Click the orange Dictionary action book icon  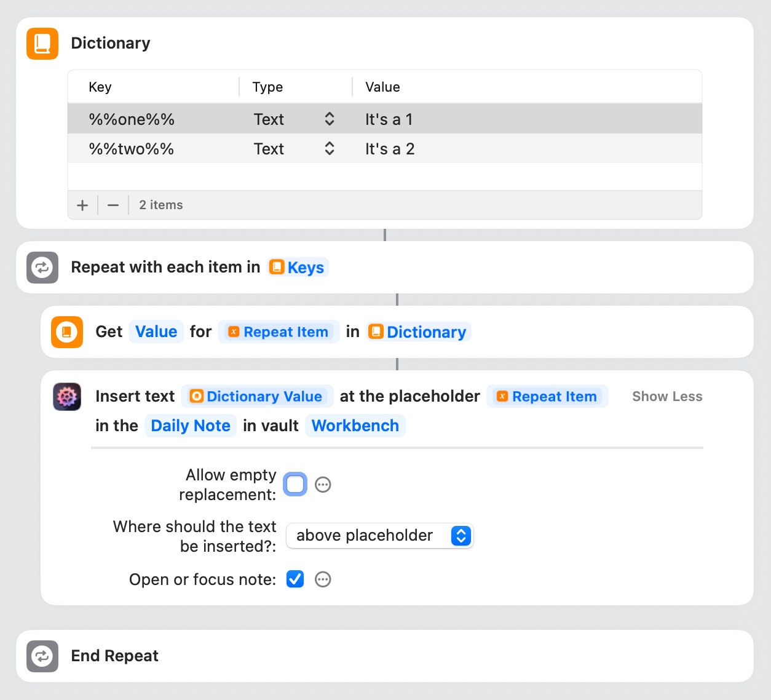click(42, 44)
